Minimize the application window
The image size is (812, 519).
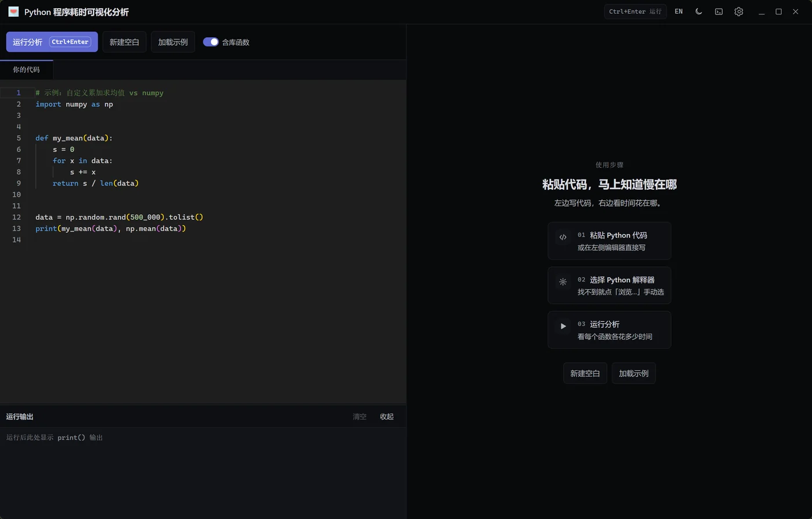[x=762, y=12]
